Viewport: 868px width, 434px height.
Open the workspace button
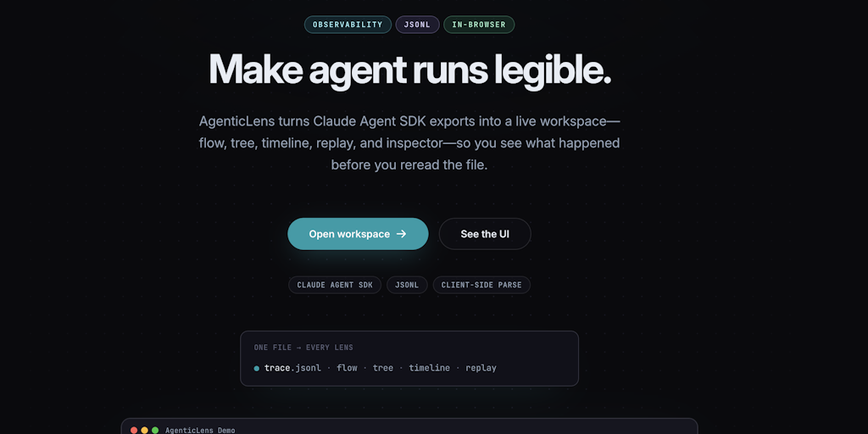(357, 234)
